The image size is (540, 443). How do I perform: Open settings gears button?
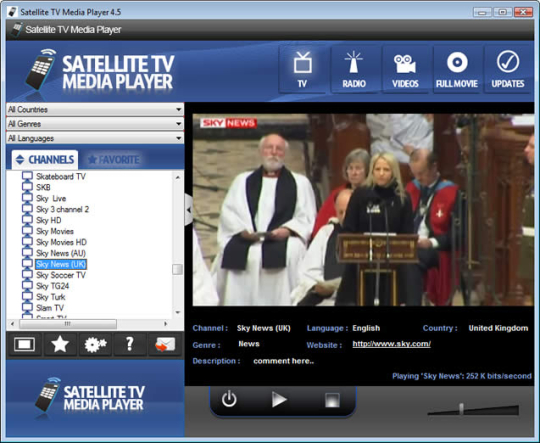(x=95, y=344)
